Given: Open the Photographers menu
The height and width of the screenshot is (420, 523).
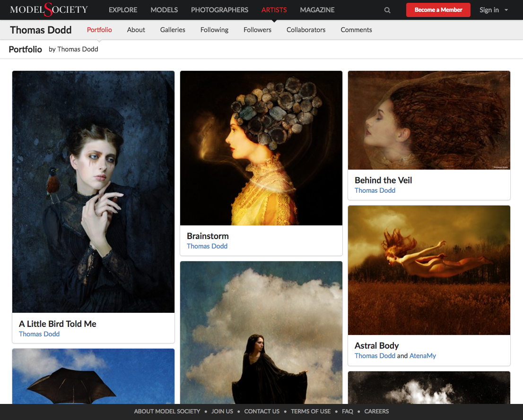Looking at the screenshot, I should [219, 10].
